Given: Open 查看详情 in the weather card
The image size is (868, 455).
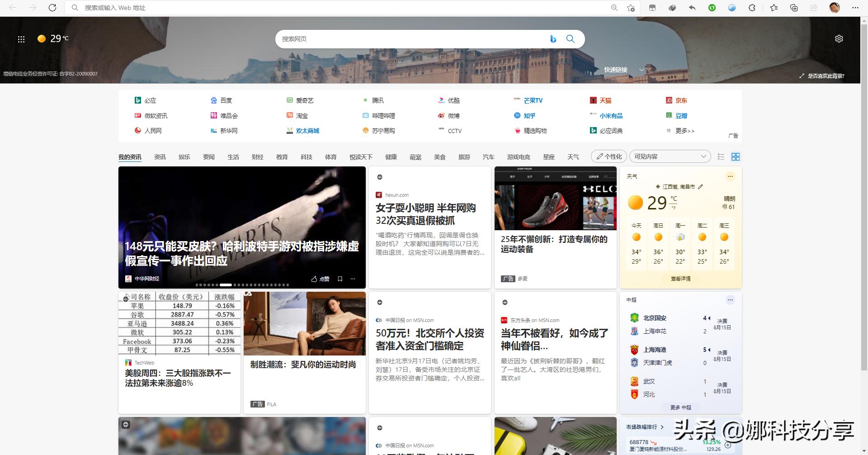Looking at the screenshot, I should 680,279.
